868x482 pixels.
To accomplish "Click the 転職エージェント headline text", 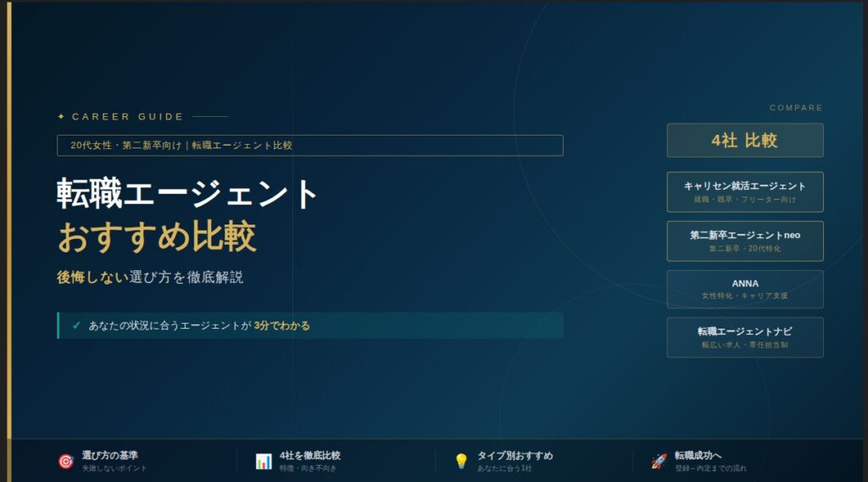I will [x=187, y=194].
